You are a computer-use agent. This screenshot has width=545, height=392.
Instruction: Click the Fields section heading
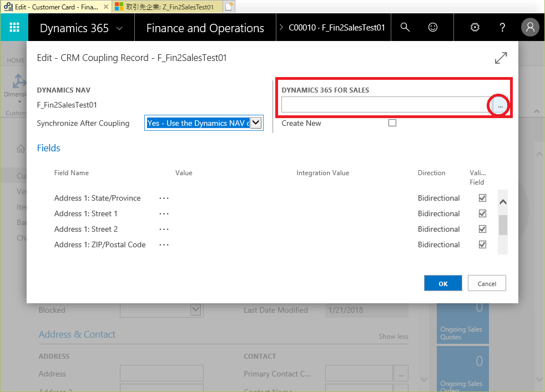[49, 148]
